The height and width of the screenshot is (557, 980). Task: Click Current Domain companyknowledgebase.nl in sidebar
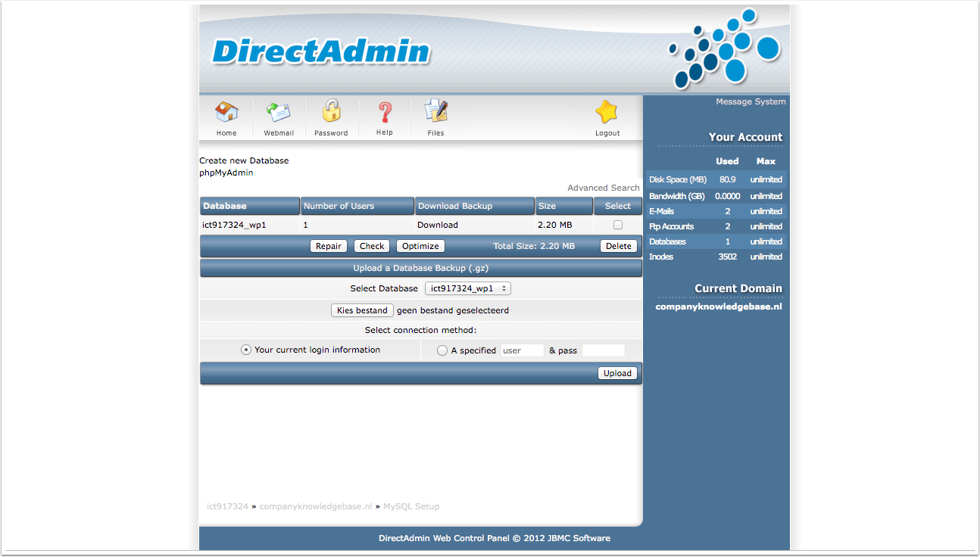[719, 307]
